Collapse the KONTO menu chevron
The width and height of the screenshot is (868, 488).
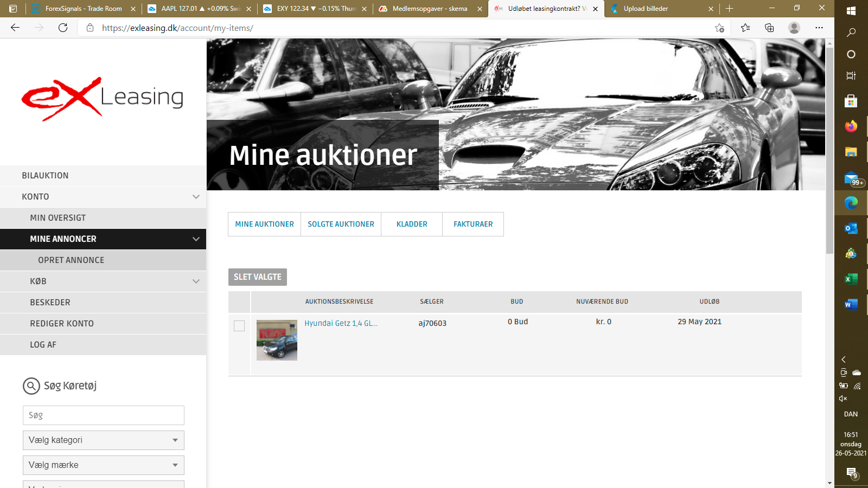click(196, 197)
